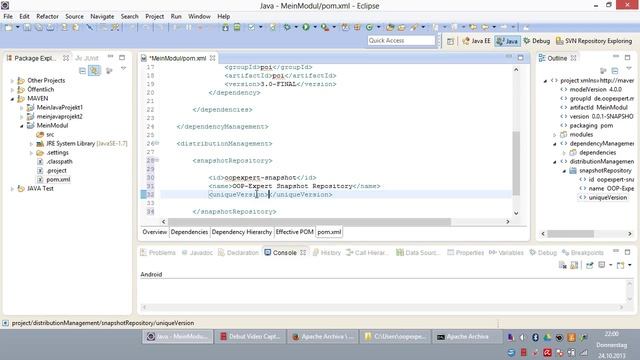Open the Effective POM tab
640x360 pixels.
click(294, 232)
